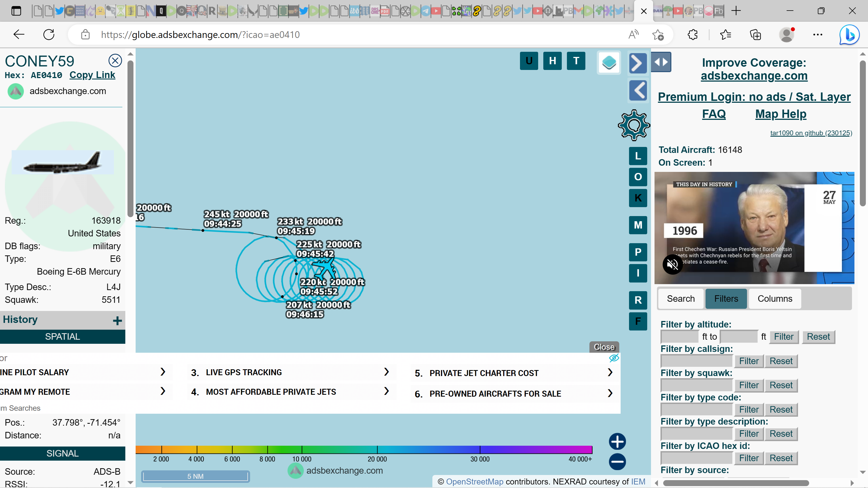The image size is (868, 488).
Task: Open the Premium Login link
Action: [754, 97]
